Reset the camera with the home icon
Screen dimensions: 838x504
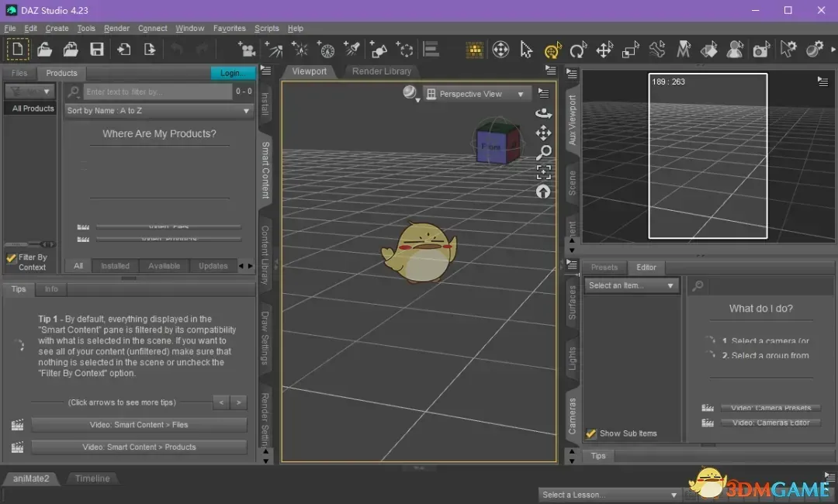(543, 192)
